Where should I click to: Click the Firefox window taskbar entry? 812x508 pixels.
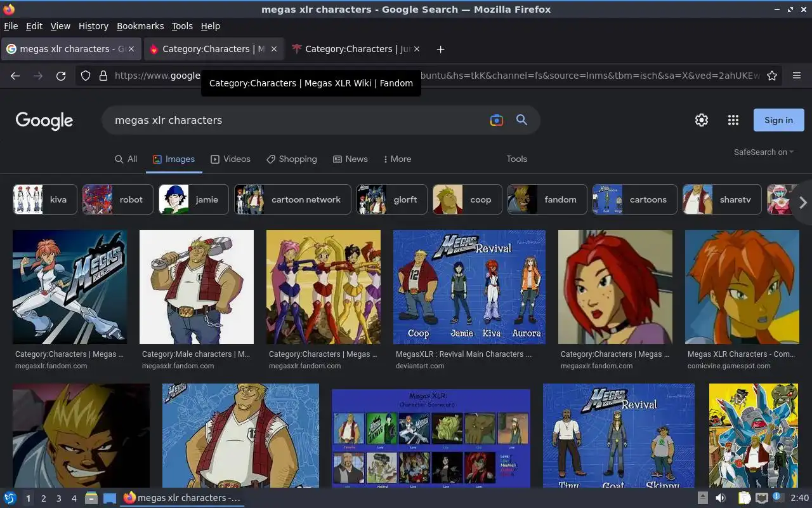tap(182, 498)
